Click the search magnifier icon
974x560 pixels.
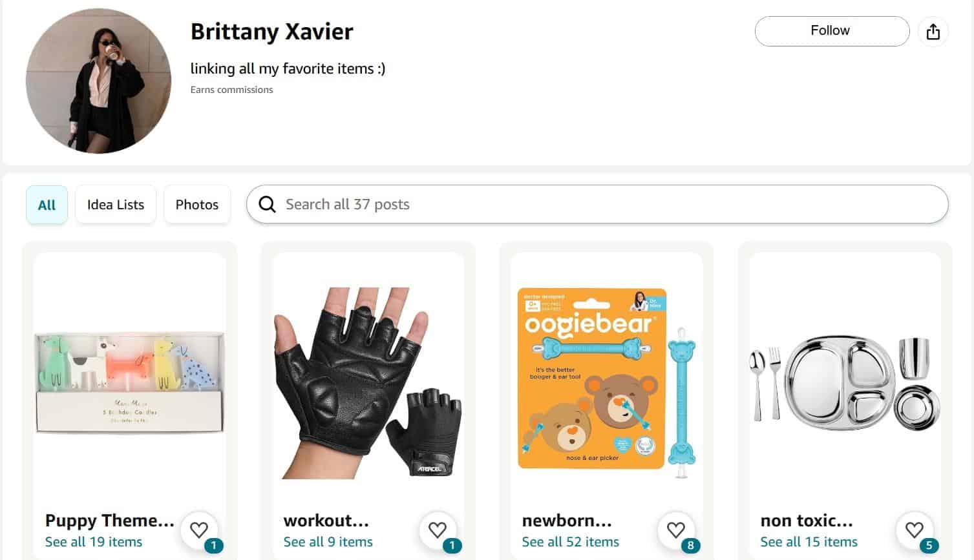[x=267, y=205]
